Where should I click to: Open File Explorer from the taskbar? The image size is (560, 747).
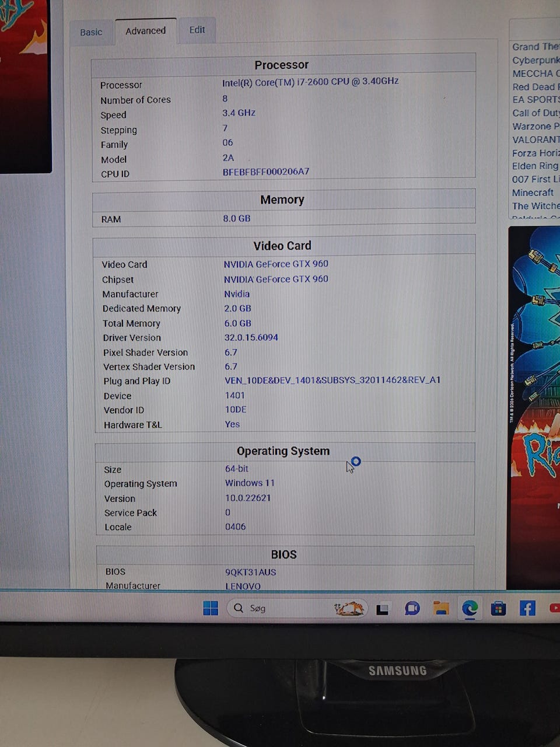coord(441,609)
